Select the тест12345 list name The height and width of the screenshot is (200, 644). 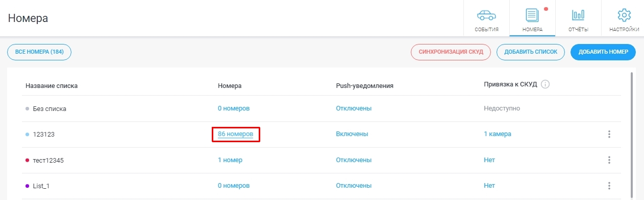48,160
